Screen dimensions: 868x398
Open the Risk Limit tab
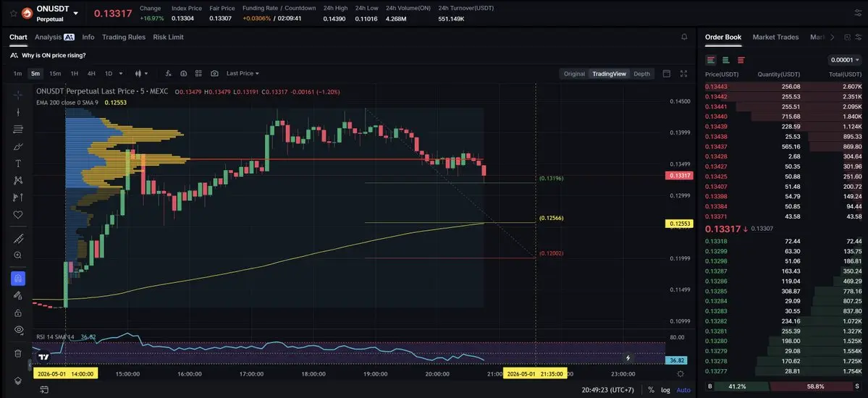coord(168,37)
